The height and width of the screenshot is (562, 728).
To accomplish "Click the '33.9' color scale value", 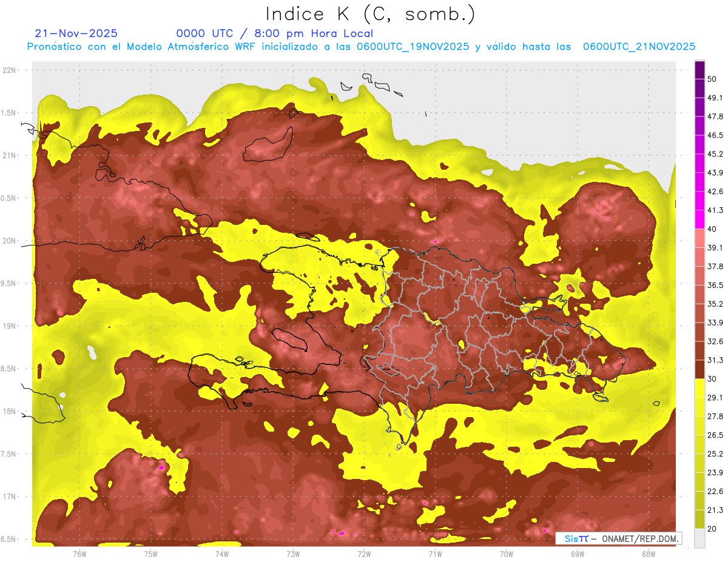I will [715, 323].
